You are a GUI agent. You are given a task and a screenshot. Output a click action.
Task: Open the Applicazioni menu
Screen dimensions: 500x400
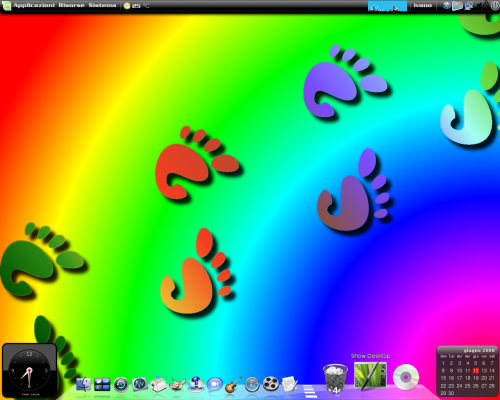click(x=34, y=5)
